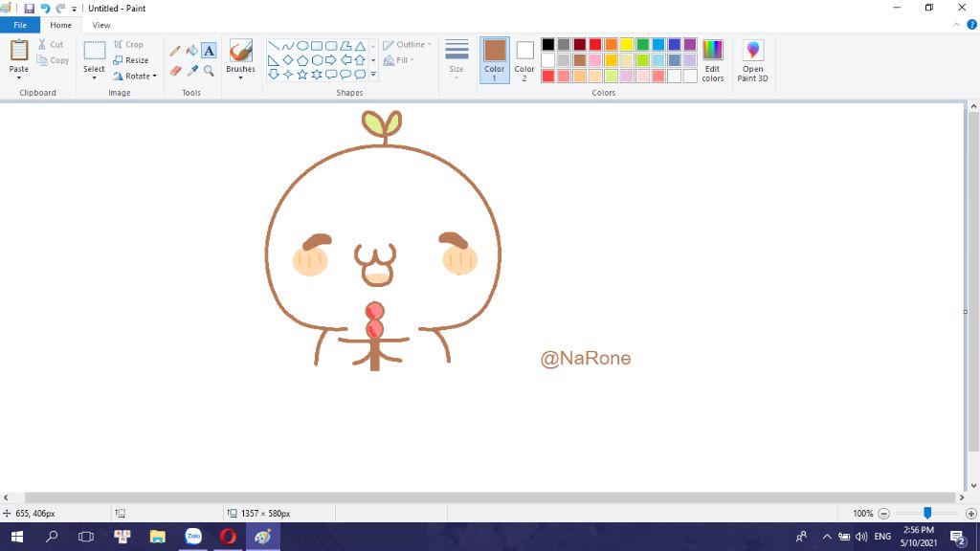Screen dimensions: 980x551
Task: Click the Cut button
Action: point(51,45)
